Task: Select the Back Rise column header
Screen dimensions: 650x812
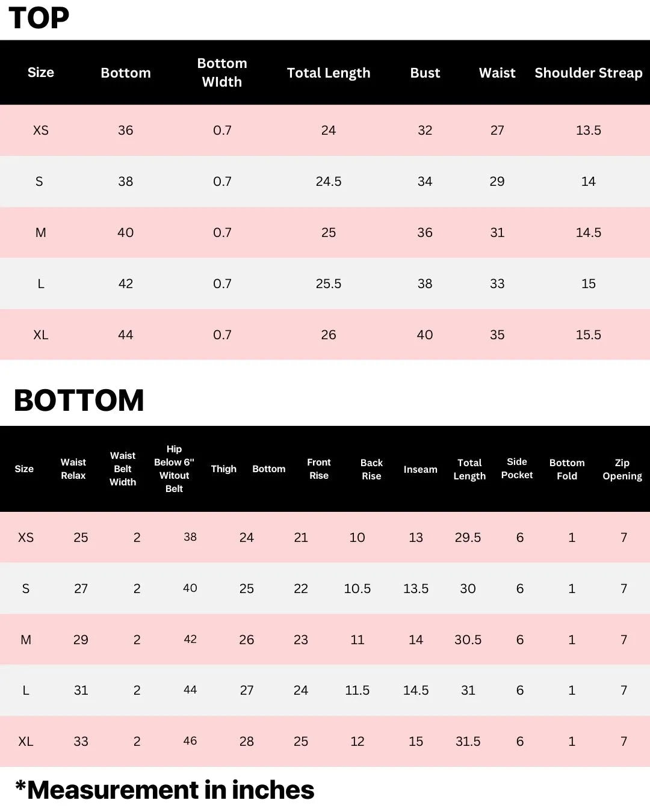Action: [x=371, y=469]
